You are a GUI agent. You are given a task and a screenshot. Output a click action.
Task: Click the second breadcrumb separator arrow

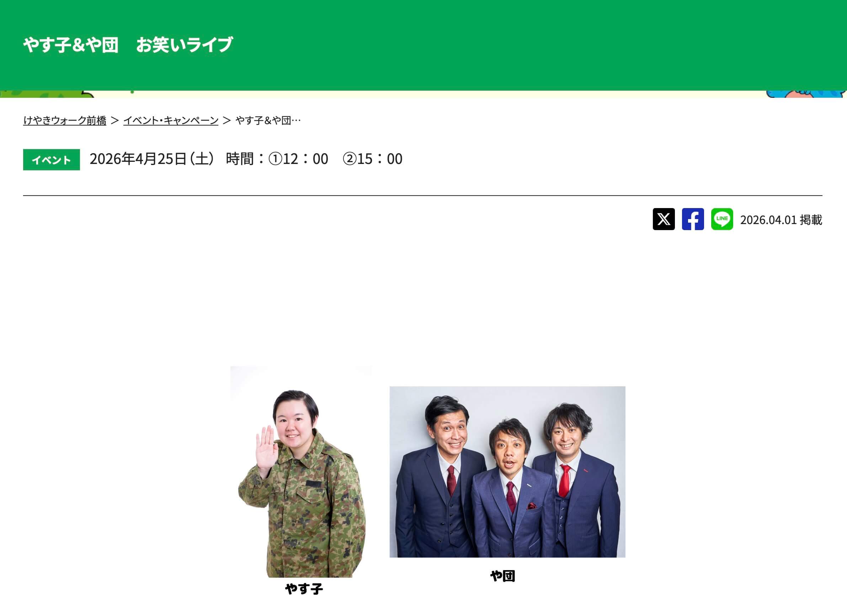227,120
